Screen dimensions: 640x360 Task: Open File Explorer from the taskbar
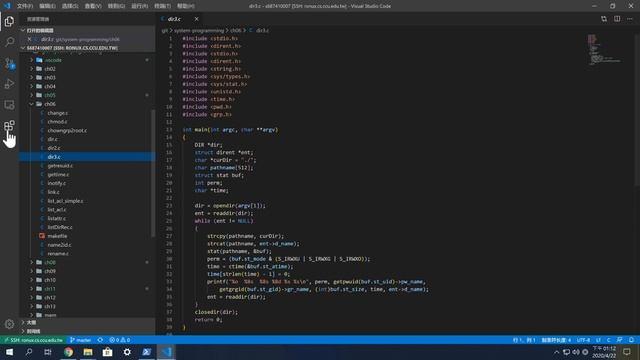coord(88,352)
